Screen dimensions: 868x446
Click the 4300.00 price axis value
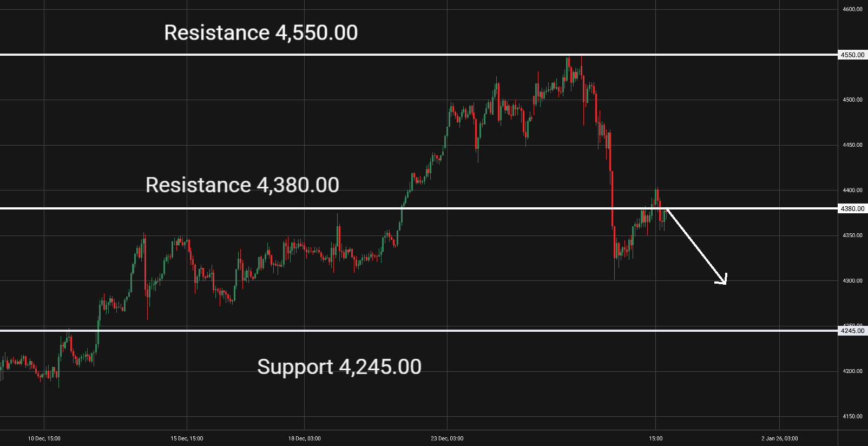pos(852,280)
